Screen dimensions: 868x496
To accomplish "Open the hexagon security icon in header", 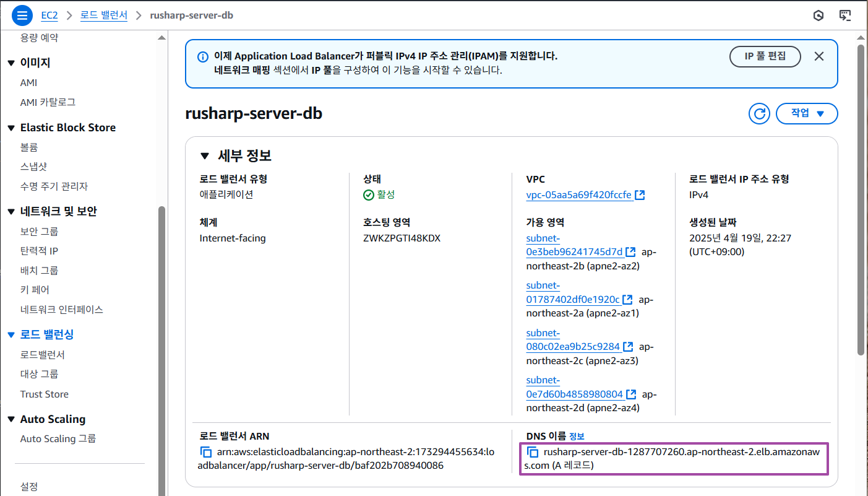I will pyautogui.click(x=819, y=15).
